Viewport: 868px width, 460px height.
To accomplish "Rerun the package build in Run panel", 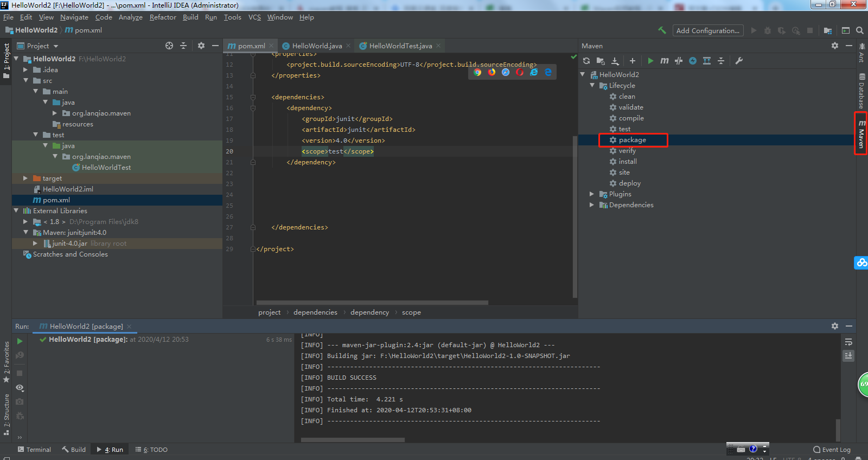I will (20, 341).
